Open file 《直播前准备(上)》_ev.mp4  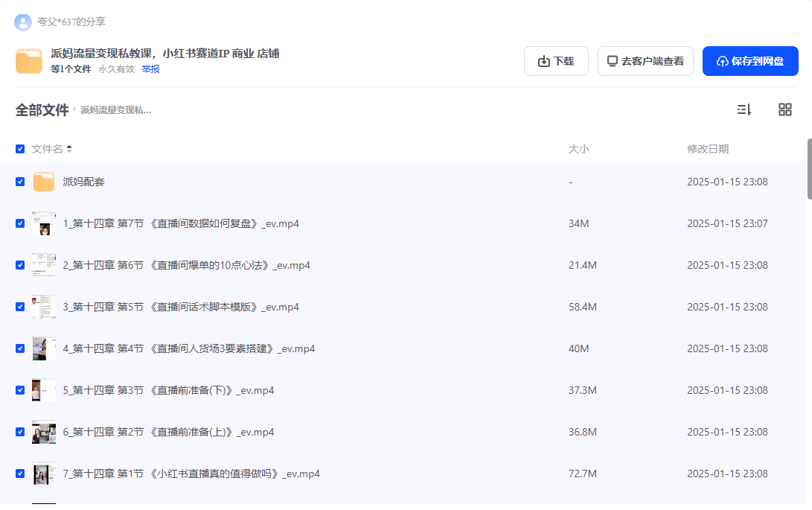(168, 432)
